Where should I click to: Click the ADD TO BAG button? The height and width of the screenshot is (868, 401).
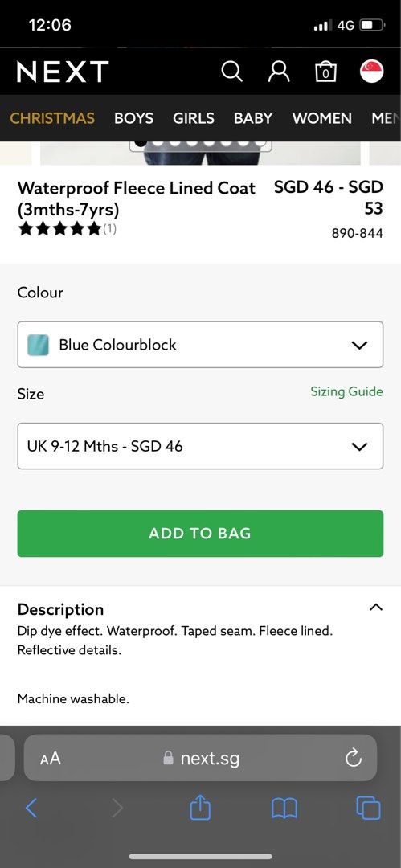(201, 534)
